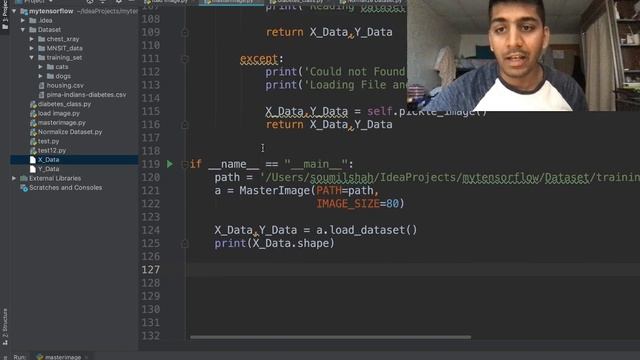Image resolution: width=640 pixels, height=360 pixels.
Task: Click the Python icon on the masterimage run tab
Action: (x=40, y=357)
